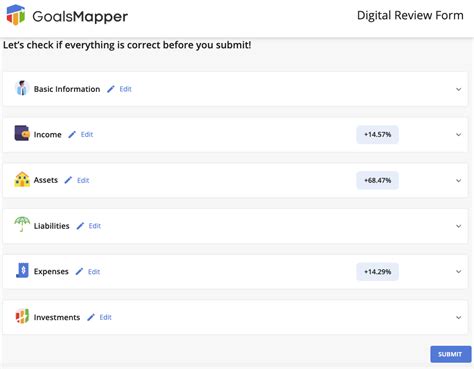Click the Expenses dollar bill icon
Image resolution: width=474 pixels, height=369 pixels.
(x=22, y=270)
